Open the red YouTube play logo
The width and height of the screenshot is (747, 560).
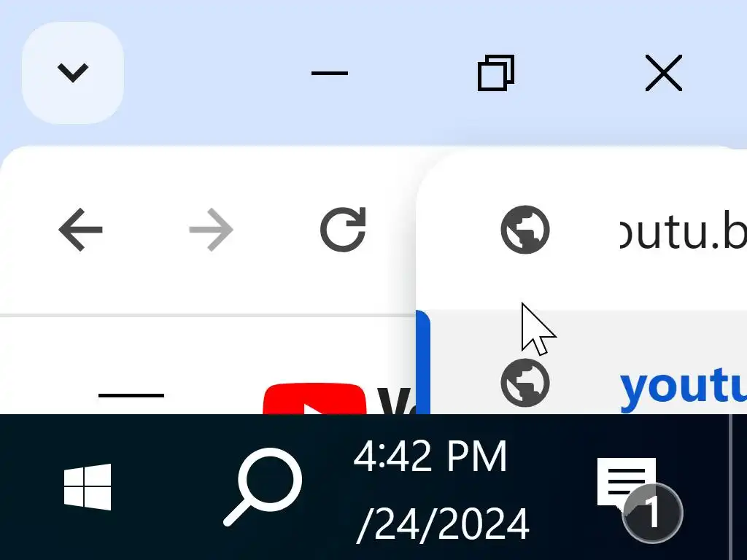pyautogui.click(x=314, y=399)
